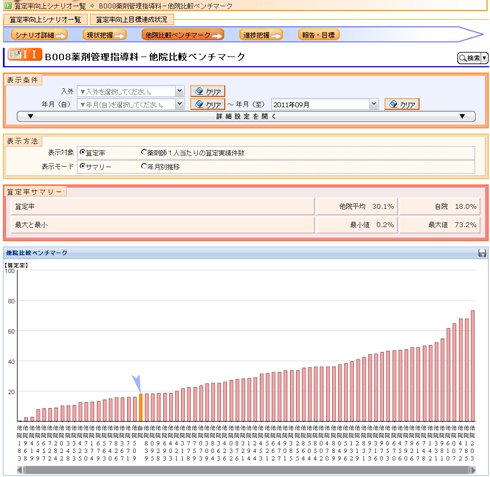Click left arrow of chart horizontal scrollbar
The height and width of the screenshot is (477, 490).
[x=20, y=470]
